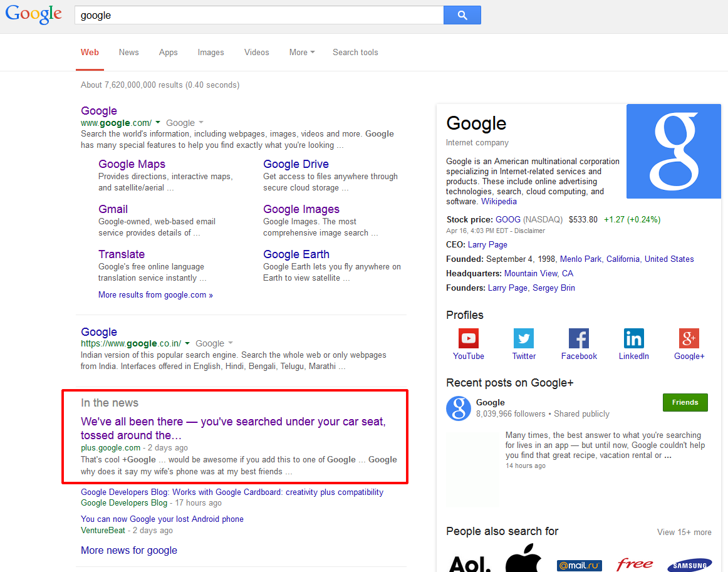Open the Facebook profile icon
Screen dimensions: 728x572
pyautogui.click(x=579, y=338)
